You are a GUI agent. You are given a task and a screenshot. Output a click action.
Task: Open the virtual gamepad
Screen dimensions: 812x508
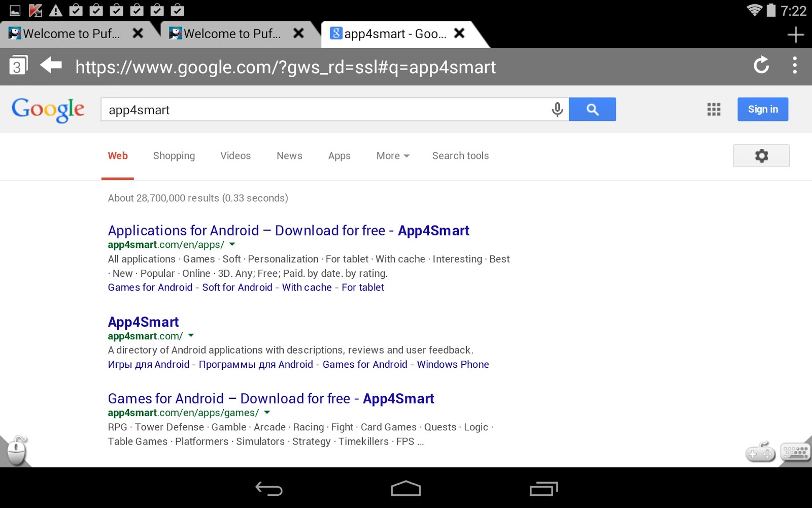tap(760, 452)
